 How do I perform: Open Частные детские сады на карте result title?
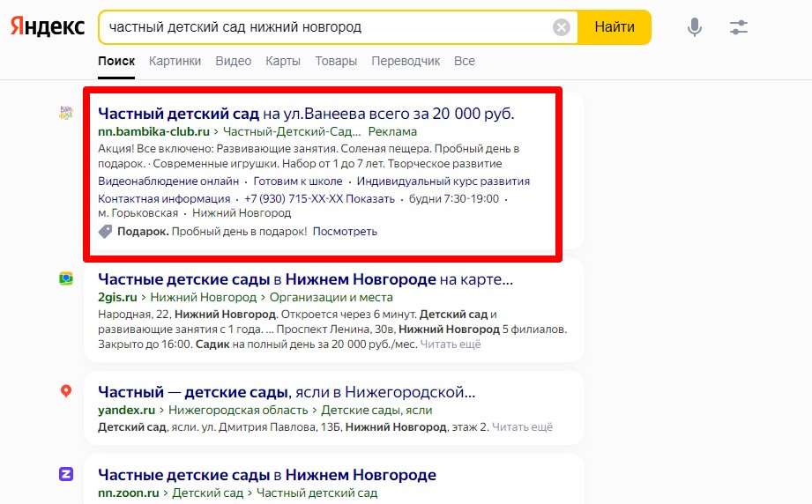[306, 279]
